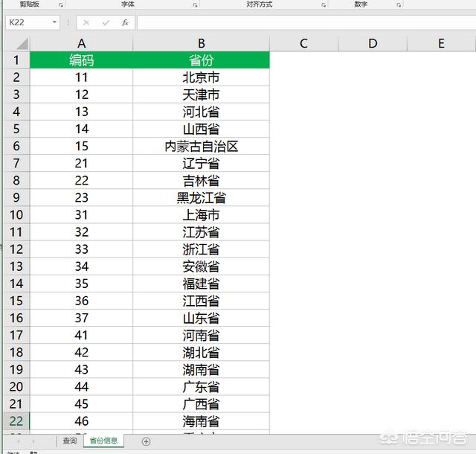Add a new sheet with plus icon

146,441
